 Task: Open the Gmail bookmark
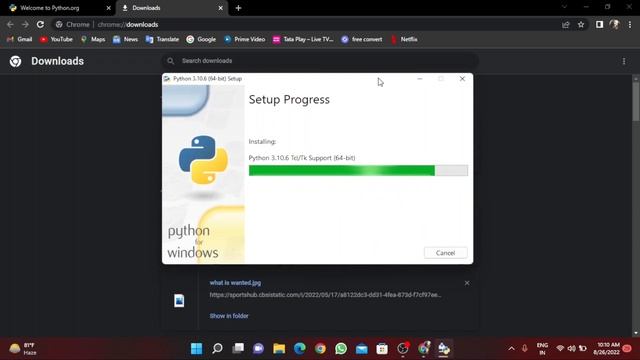(x=19, y=39)
